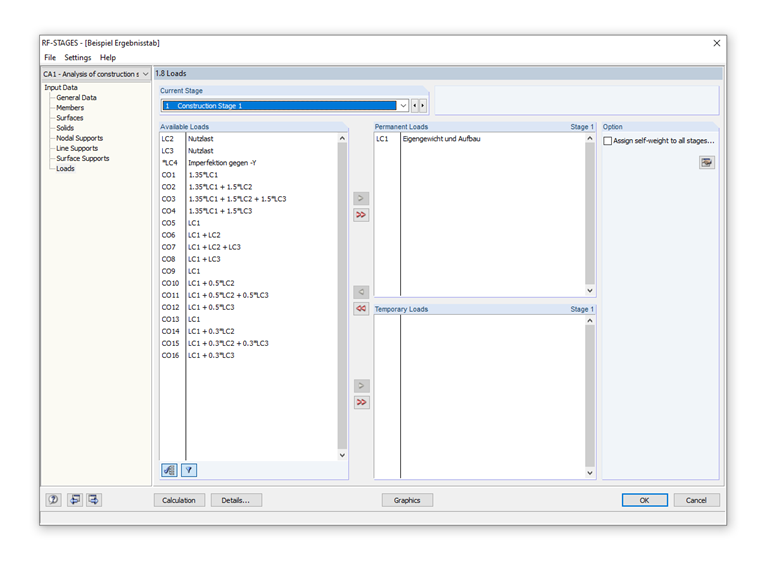Select CO14 LC1 + 0.3*LC2 row
The height and width of the screenshot is (570, 760).
[x=249, y=332]
